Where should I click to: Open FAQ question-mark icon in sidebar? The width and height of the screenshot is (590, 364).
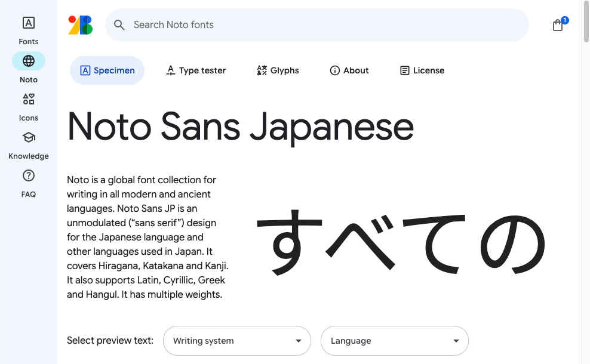29,175
